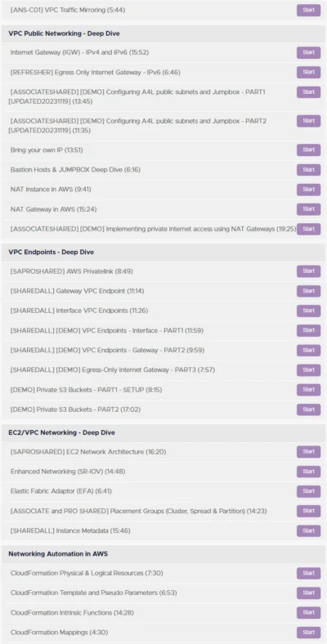
Task: Open Private S3 Buckets PART1 SETUP demo
Action: tap(86, 390)
